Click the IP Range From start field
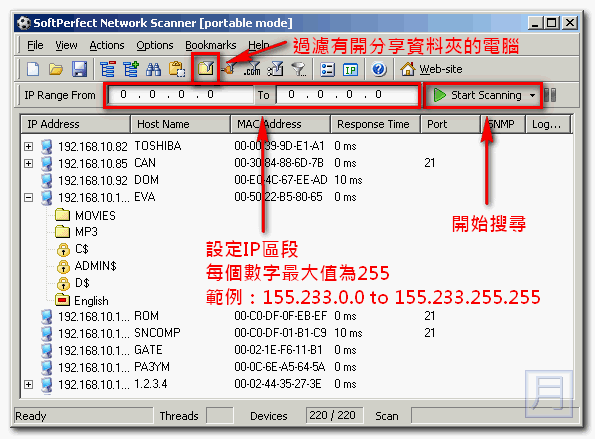The width and height of the screenshot is (595, 439). click(181, 95)
